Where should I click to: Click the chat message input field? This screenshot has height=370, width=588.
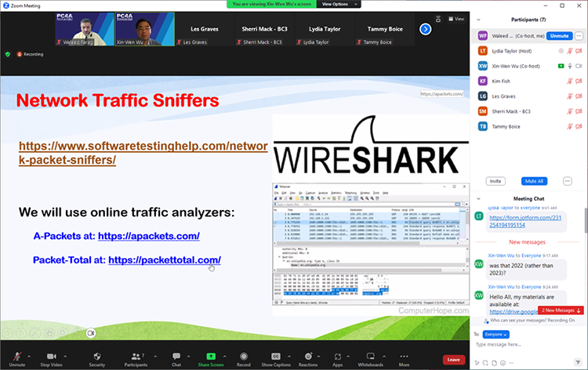coord(527,344)
